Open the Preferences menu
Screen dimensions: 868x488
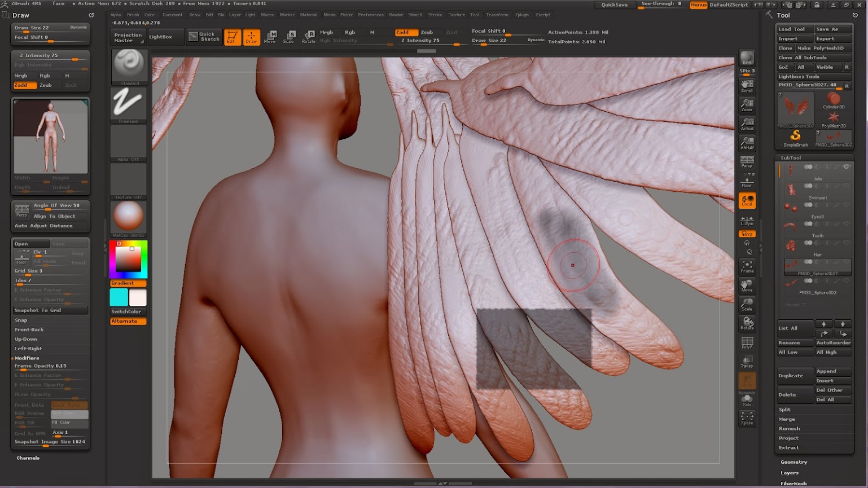[370, 15]
